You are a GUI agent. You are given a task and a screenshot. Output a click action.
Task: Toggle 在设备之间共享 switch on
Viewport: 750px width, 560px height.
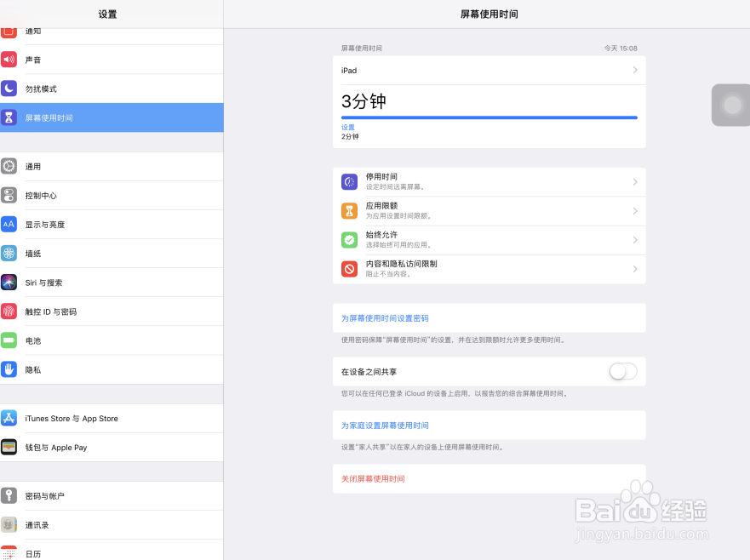tap(623, 372)
